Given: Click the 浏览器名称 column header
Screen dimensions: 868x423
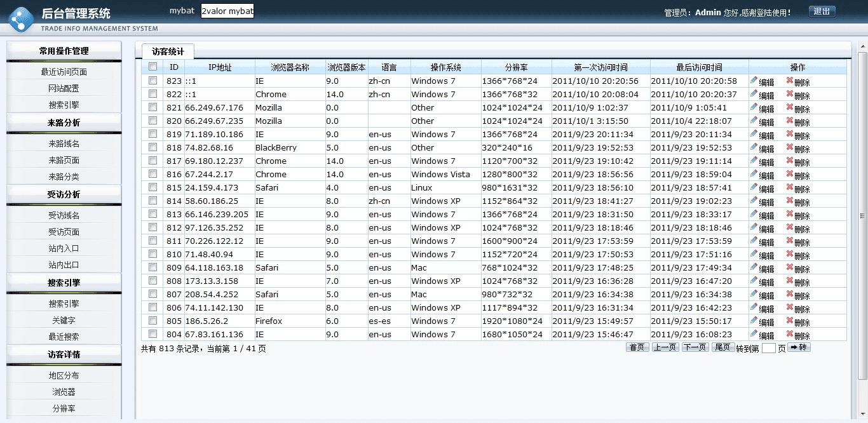Looking at the screenshot, I should pyautogui.click(x=290, y=67).
